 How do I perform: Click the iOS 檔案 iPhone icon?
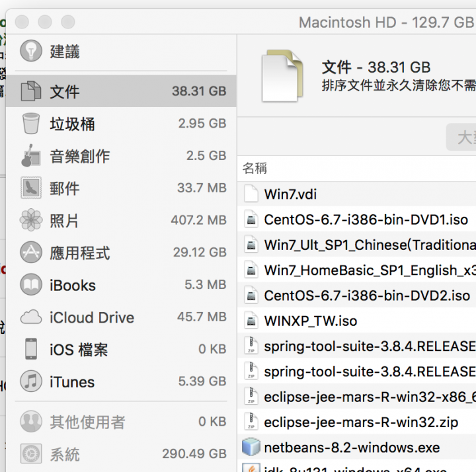31,349
